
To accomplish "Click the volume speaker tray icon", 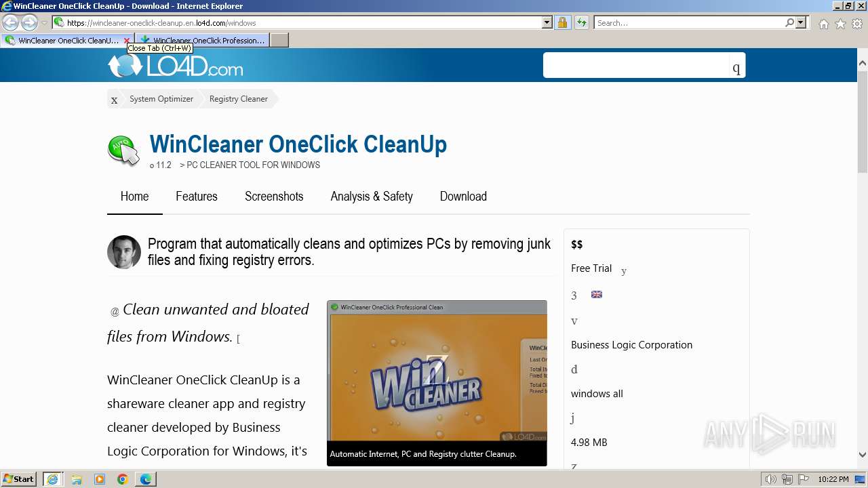I will click(x=771, y=479).
